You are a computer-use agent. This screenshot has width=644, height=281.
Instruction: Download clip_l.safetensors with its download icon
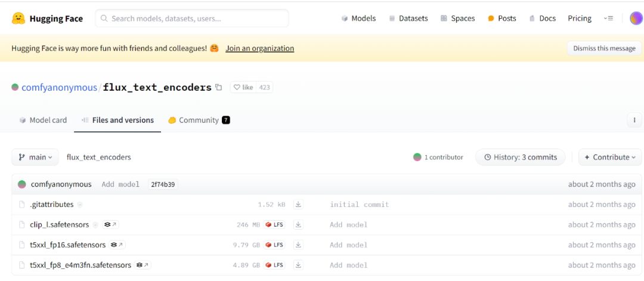pyautogui.click(x=299, y=225)
